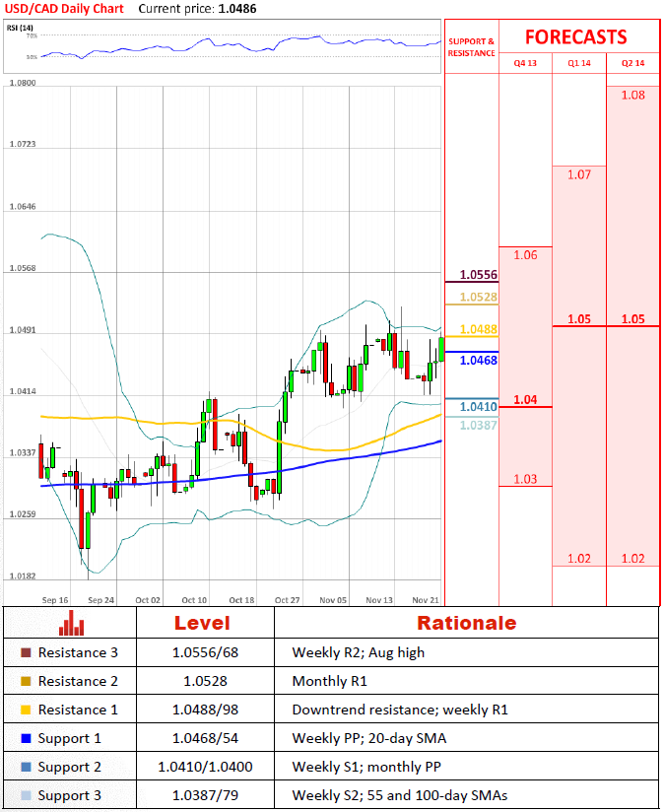The width and height of the screenshot is (664, 812).
Task: Click the 1.0410 support level marker
Action: pos(479,406)
